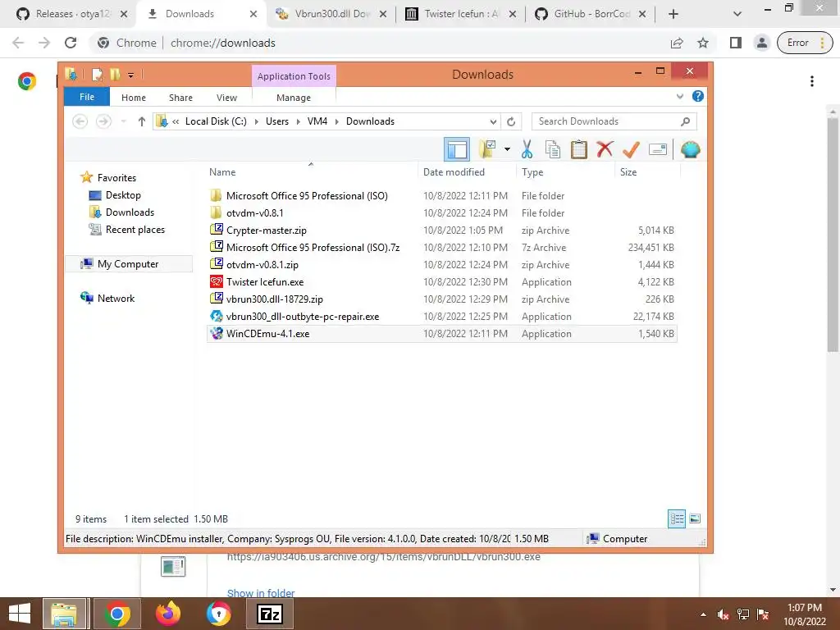
Task: Open recent locations dropdown arrow
Action: coord(124,121)
